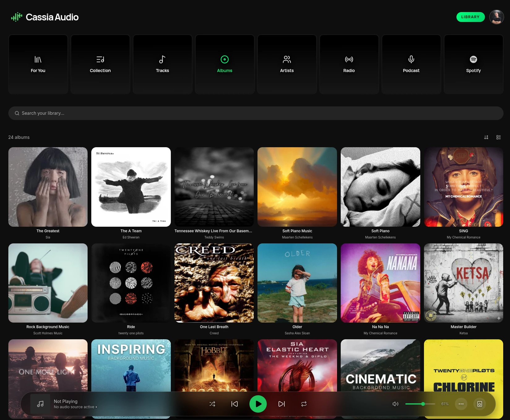Go to the Radio tab
This screenshot has width=510, height=420.
349,64
